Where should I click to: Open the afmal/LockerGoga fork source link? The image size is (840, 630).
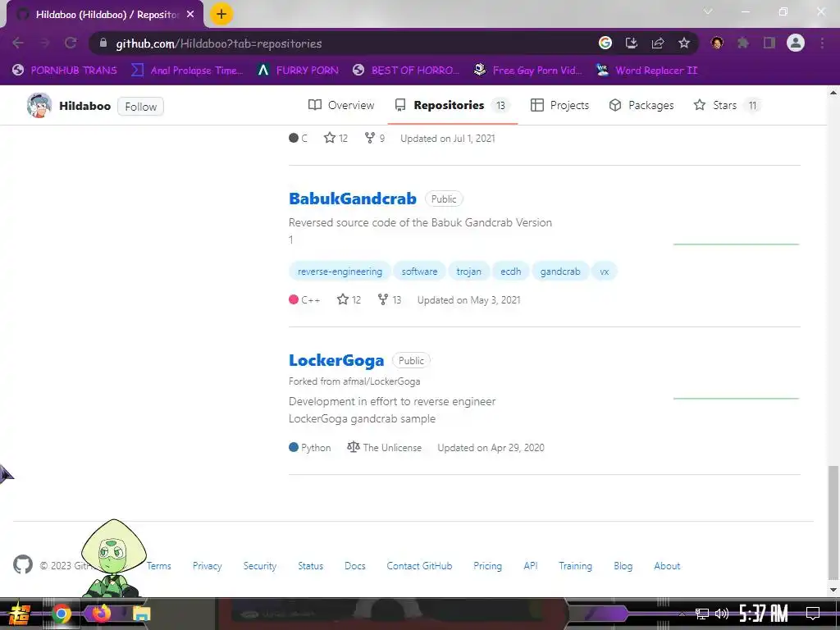(x=381, y=381)
